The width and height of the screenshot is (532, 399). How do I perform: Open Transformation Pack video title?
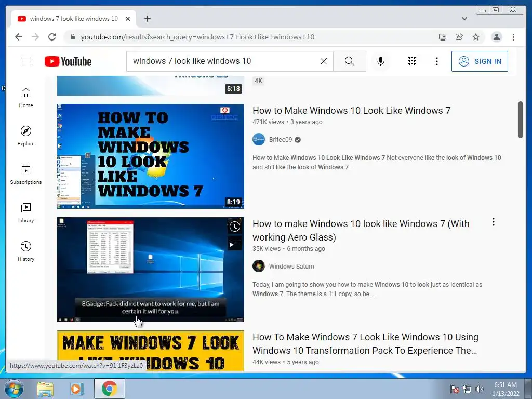[365, 344]
